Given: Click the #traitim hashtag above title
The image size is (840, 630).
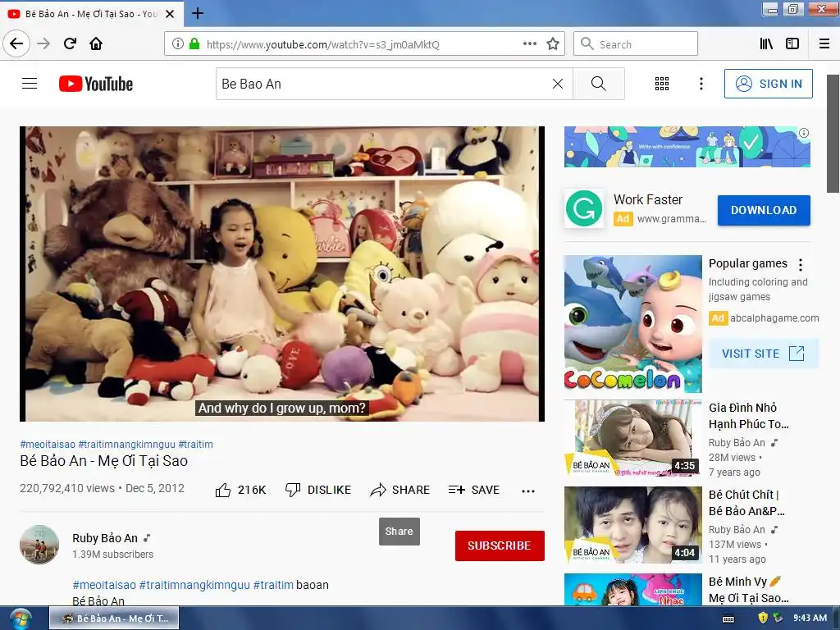Looking at the screenshot, I should 195,444.
